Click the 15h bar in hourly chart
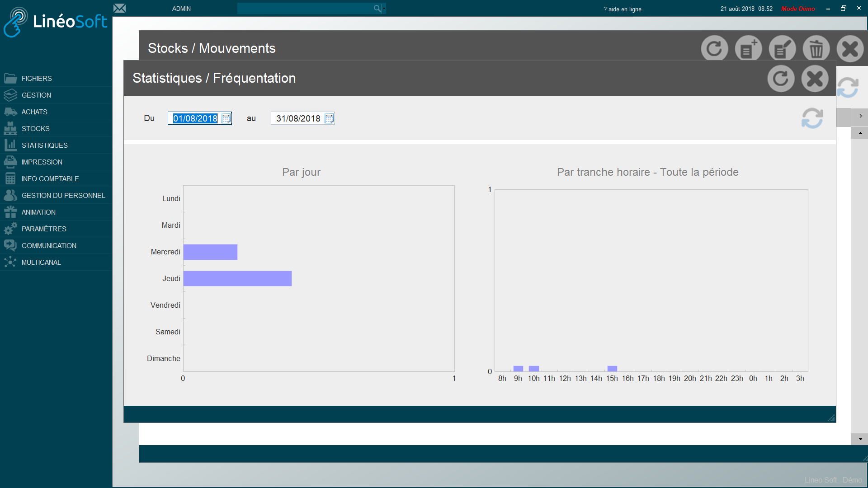 pos(612,369)
